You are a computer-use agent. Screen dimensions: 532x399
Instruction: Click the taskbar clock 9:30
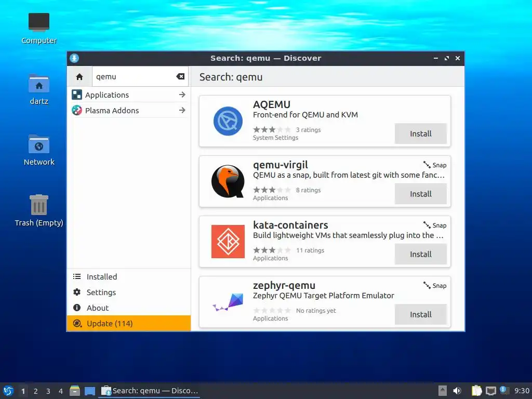coord(522,391)
